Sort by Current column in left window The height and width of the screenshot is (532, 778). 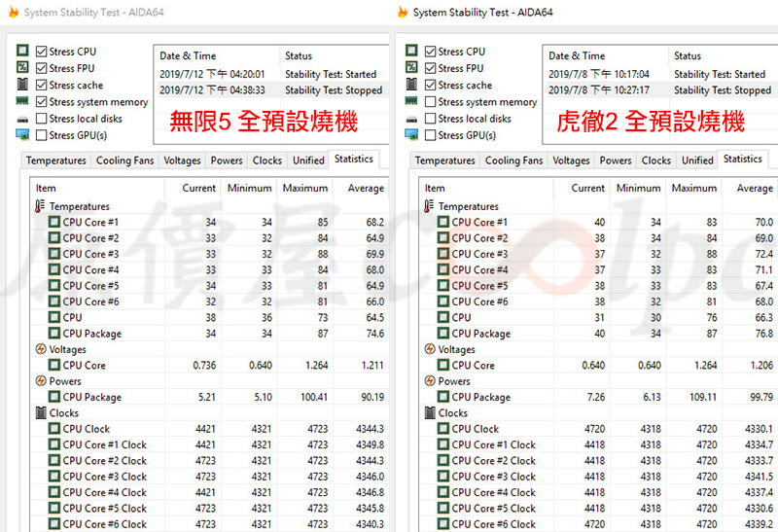[193, 188]
